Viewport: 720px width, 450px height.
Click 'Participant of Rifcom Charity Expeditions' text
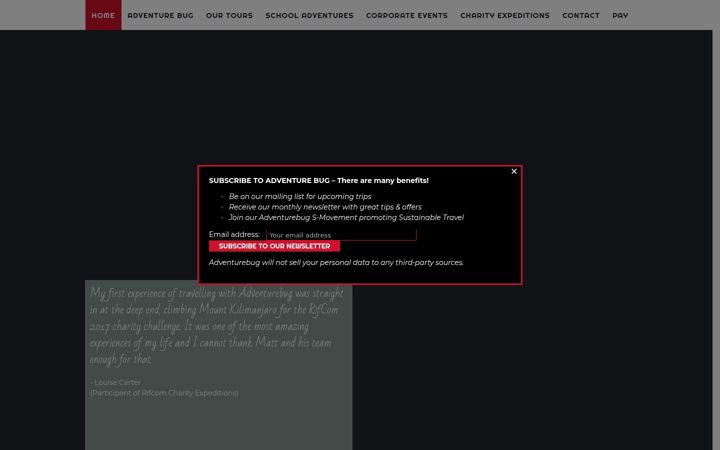(164, 393)
